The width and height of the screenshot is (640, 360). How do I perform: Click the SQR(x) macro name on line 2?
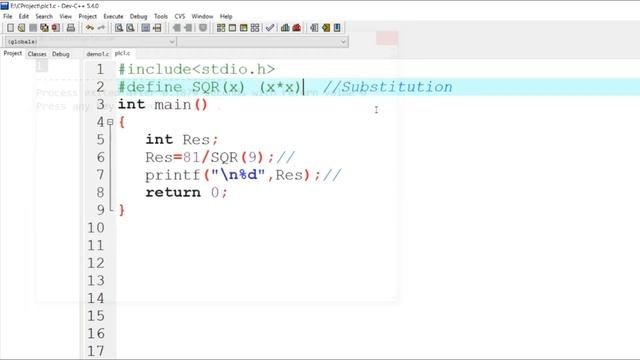pyautogui.click(x=218, y=87)
